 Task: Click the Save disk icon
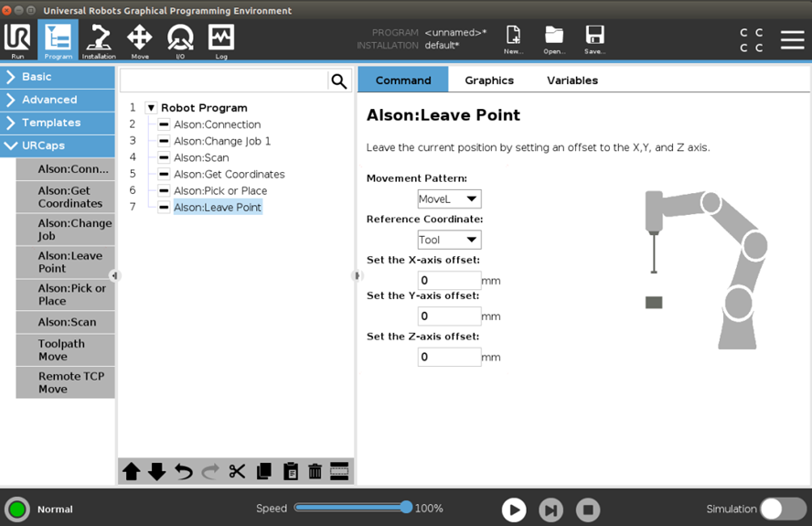pyautogui.click(x=594, y=40)
